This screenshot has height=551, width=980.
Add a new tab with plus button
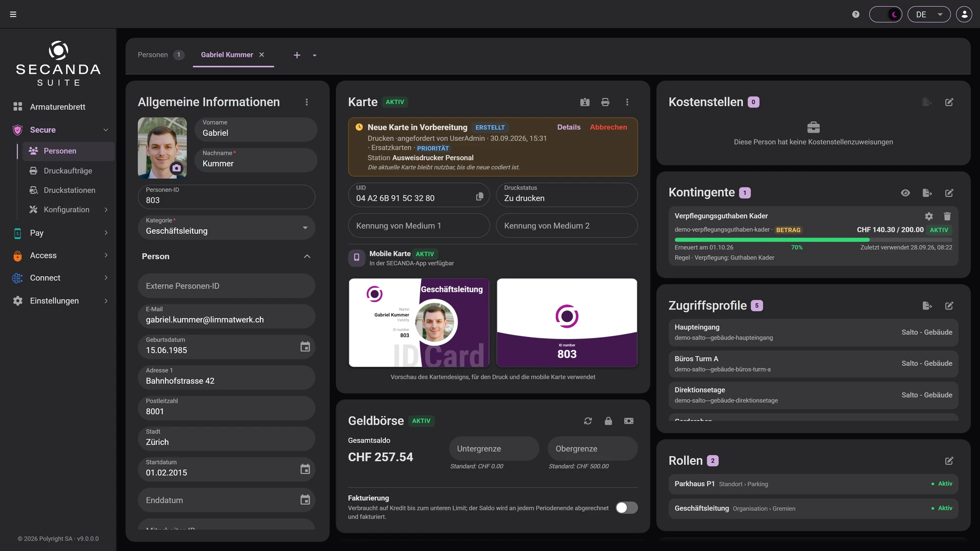point(297,55)
